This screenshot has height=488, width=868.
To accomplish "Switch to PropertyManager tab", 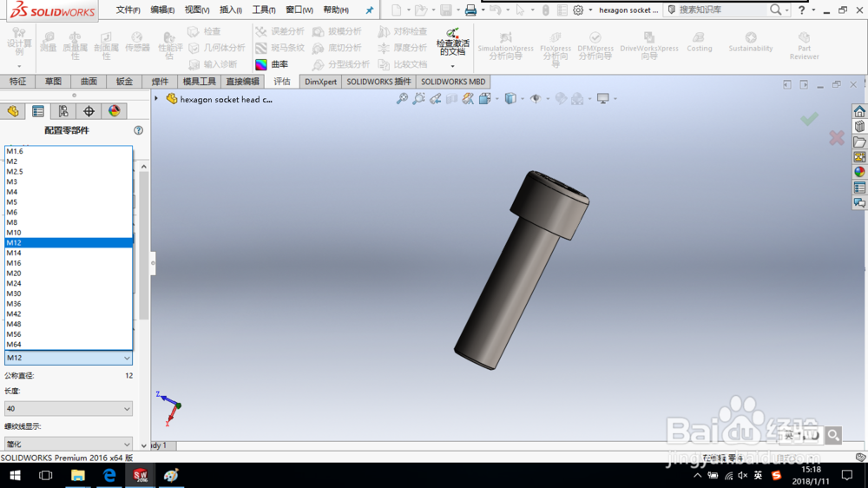I will tap(37, 111).
